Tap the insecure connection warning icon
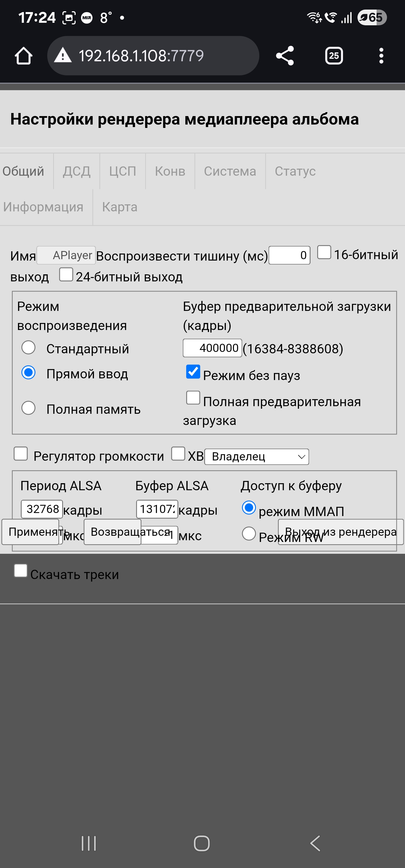The height and width of the screenshot is (868, 405). pos(63,56)
